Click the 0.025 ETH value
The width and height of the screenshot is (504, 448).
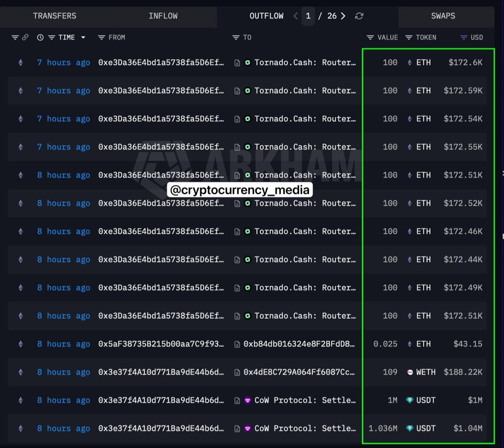click(x=385, y=344)
